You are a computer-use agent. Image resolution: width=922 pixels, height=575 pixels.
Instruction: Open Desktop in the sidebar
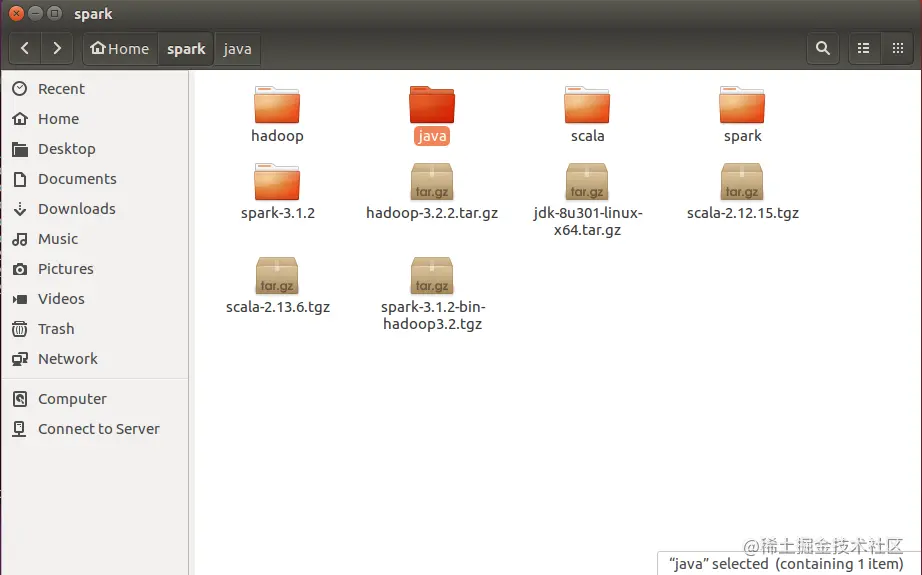coord(94,149)
